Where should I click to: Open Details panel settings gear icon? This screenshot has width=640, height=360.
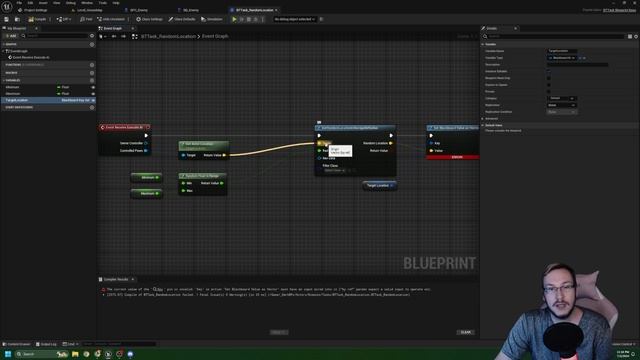point(636,36)
